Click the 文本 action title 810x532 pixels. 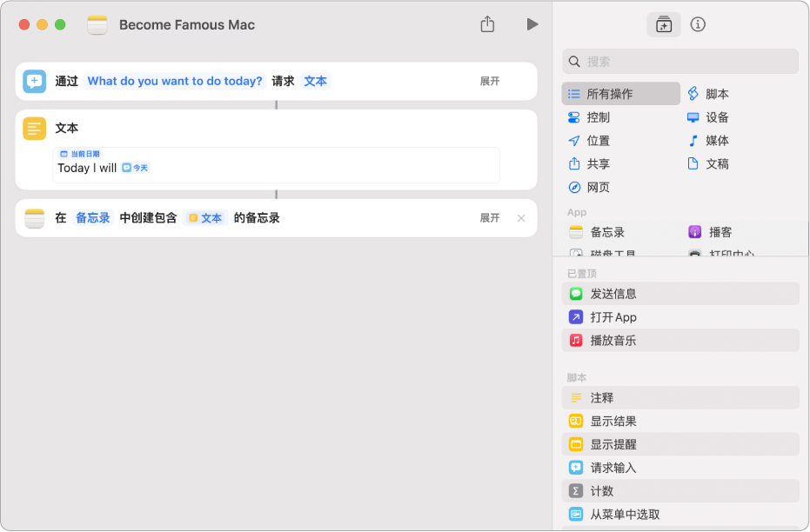[x=67, y=128]
